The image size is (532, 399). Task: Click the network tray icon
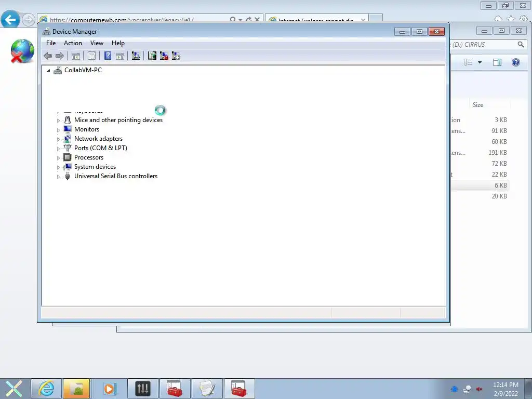tap(467, 389)
